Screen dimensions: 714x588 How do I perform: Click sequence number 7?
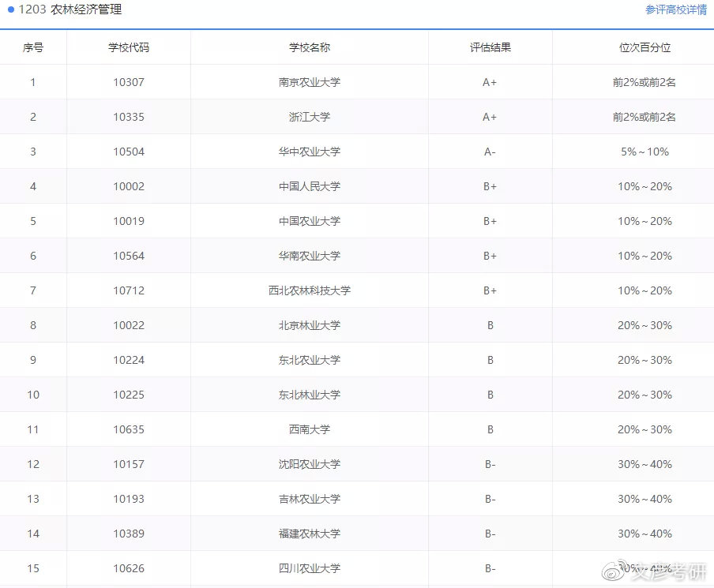click(x=33, y=290)
